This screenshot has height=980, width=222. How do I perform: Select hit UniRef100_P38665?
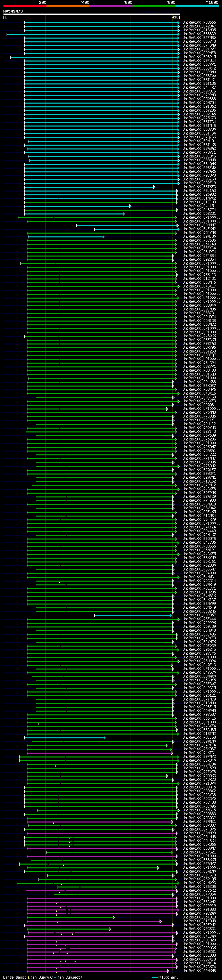pyautogui.click(x=199, y=547)
